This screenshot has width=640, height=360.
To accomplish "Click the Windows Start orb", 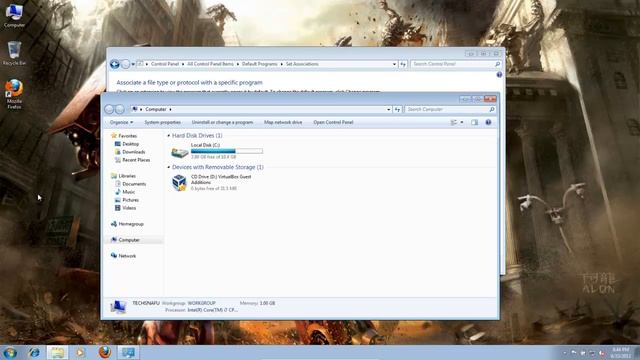I will pos(10,352).
